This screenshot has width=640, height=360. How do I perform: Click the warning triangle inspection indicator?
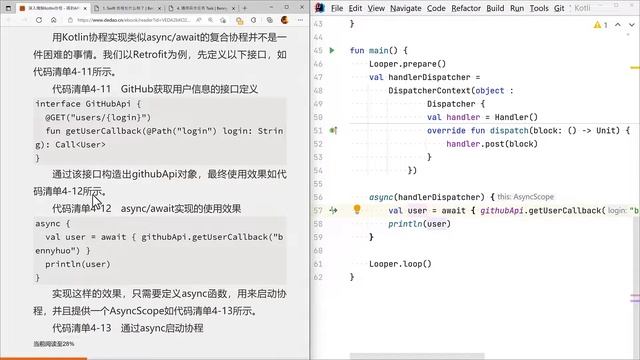coord(597,25)
